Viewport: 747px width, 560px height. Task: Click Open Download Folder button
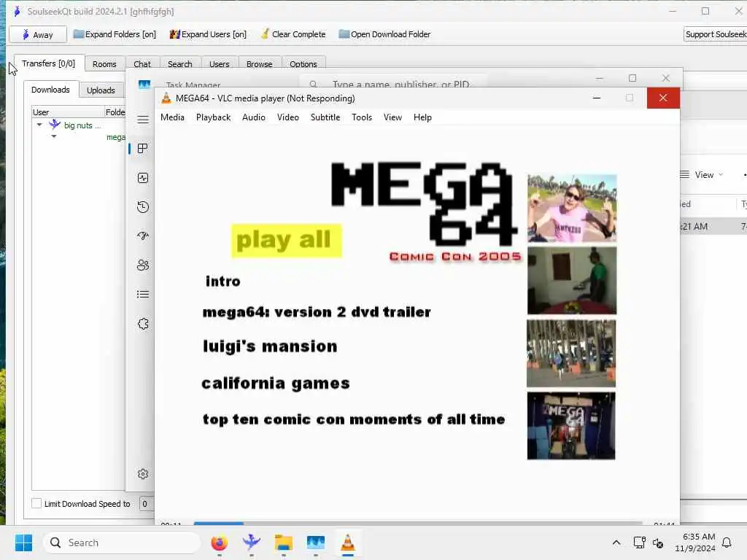pos(384,34)
